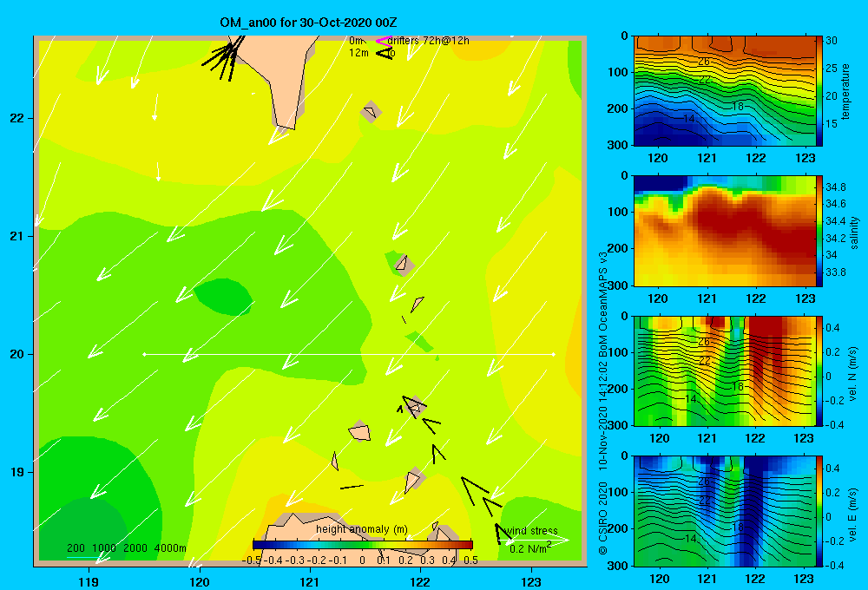Viewport: 868px width, 590px height.
Task: Click the vel. N colorbar
Action: (x=819, y=370)
